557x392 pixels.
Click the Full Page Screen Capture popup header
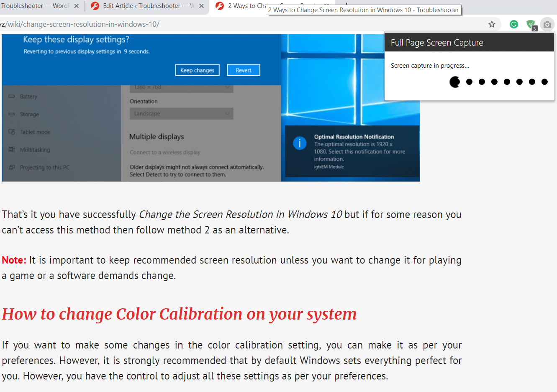470,42
